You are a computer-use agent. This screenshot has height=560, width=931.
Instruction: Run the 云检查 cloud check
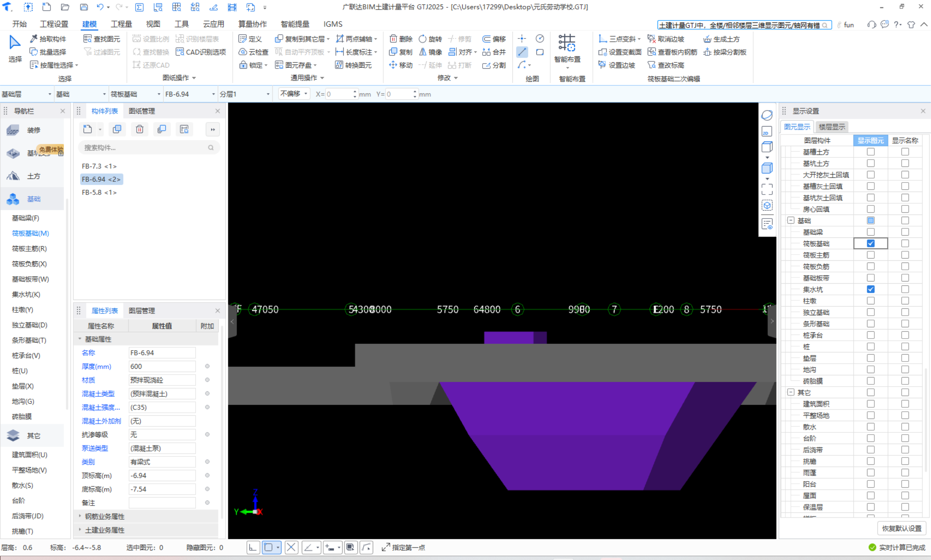pos(253,52)
